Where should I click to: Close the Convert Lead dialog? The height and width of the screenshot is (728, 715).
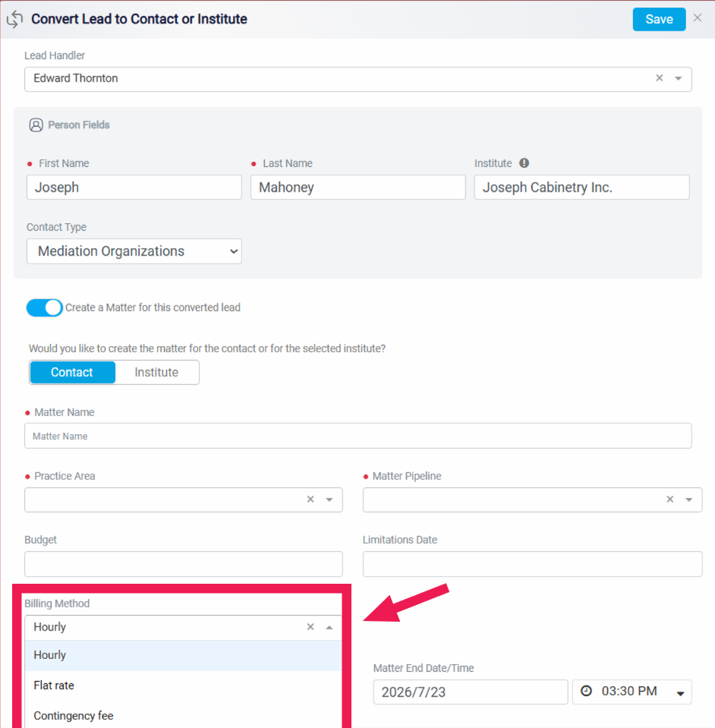[698, 17]
